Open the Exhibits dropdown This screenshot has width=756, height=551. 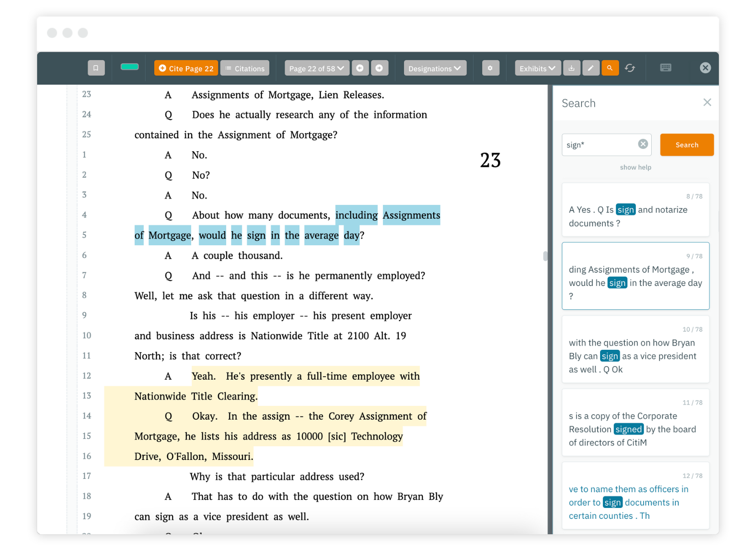(x=537, y=68)
